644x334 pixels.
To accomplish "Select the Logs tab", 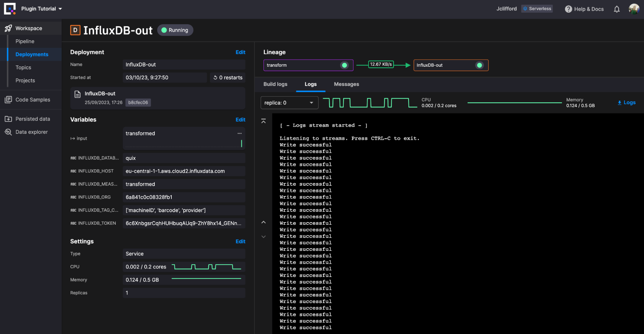I will tap(311, 84).
